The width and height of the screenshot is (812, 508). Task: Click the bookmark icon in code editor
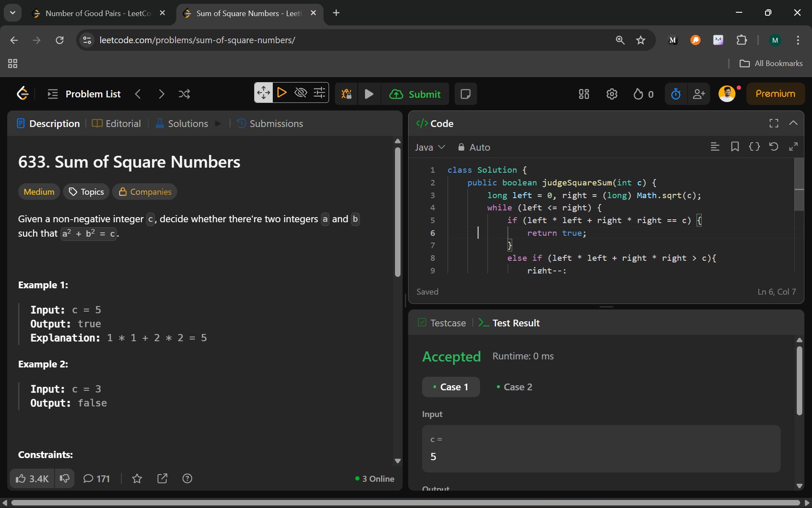[x=735, y=147]
